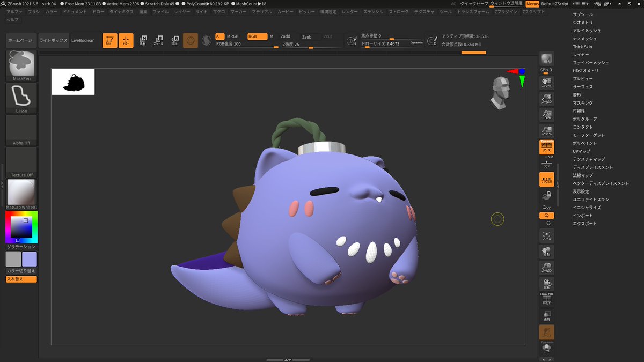Screen dimensions: 644x362
Task: Click the gray secondary color swatch
Action: (13, 259)
